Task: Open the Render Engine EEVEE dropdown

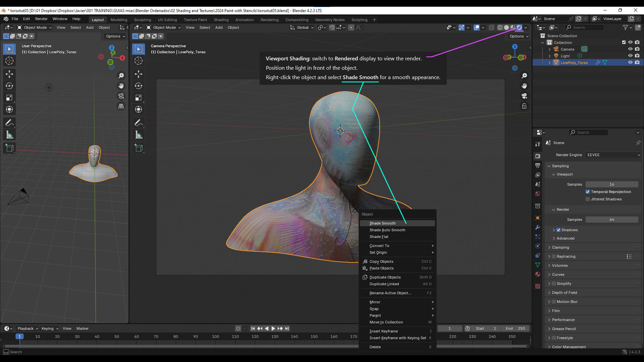Action: [613, 155]
